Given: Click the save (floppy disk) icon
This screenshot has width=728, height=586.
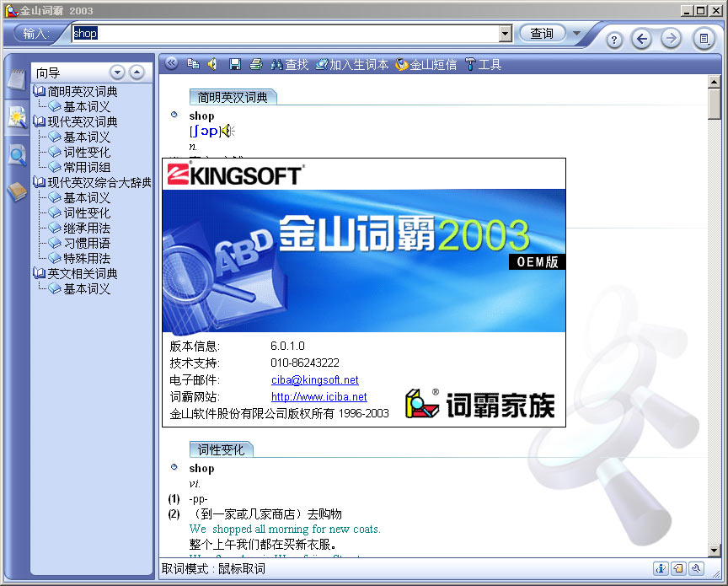Looking at the screenshot, I should click(x=235, y=64).
